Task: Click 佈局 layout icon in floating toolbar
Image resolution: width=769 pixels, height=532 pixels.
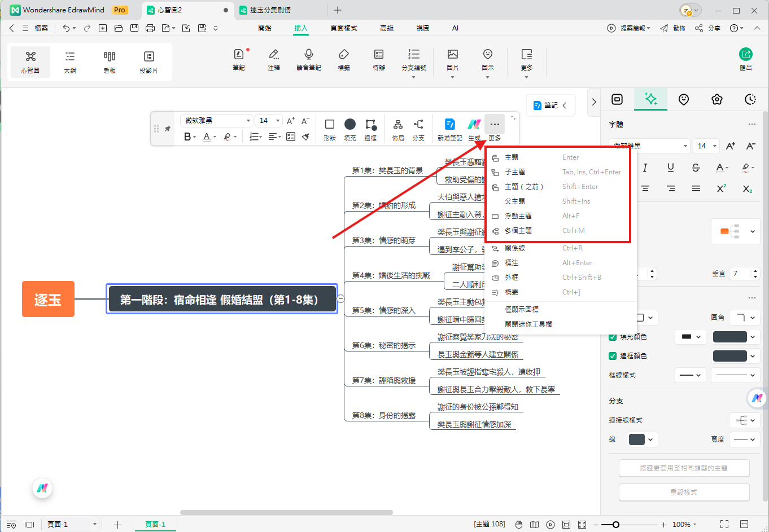Action: click(397, 129)
